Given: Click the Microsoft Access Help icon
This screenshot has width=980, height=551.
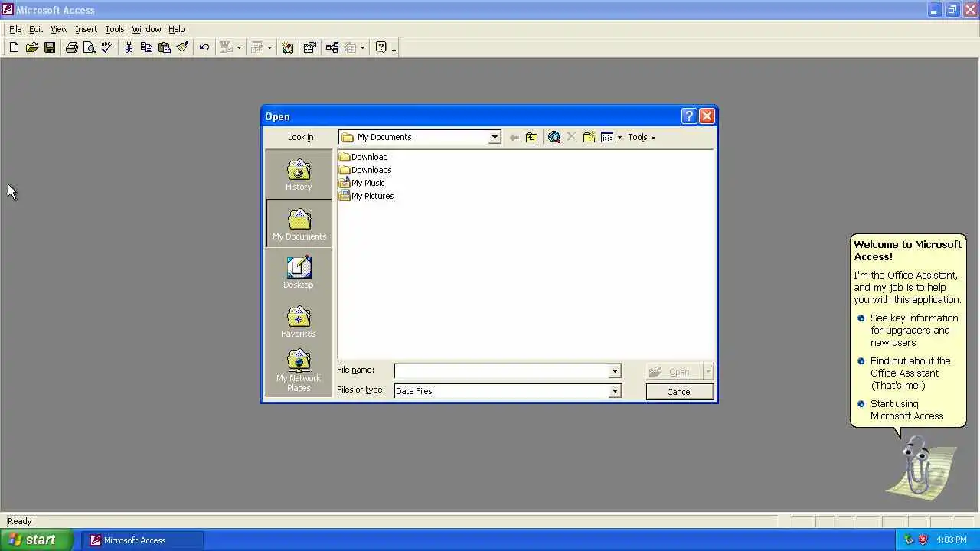Looking at the screenshot, I should point(381,47).
